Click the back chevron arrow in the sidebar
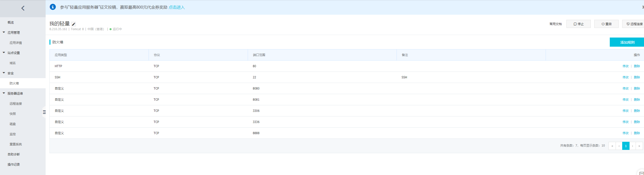The image size is (644, 175). [x=23, y=8]
